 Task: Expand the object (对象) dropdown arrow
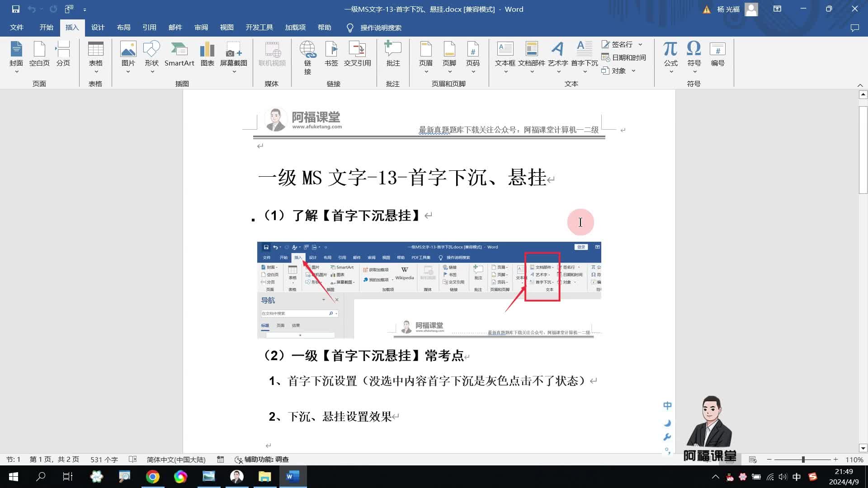click(633, 70)
